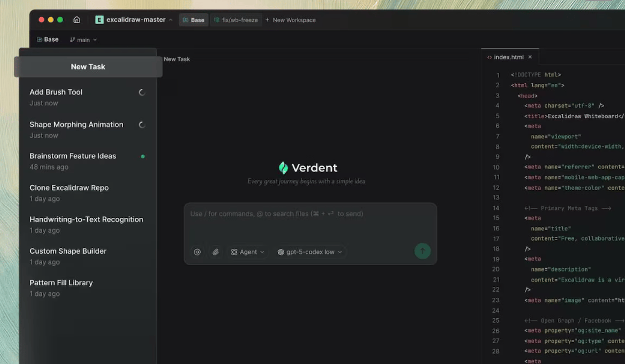The image size is (625, 364).
Task: Click the New Task button in sidebar
Action: (88, 67)
